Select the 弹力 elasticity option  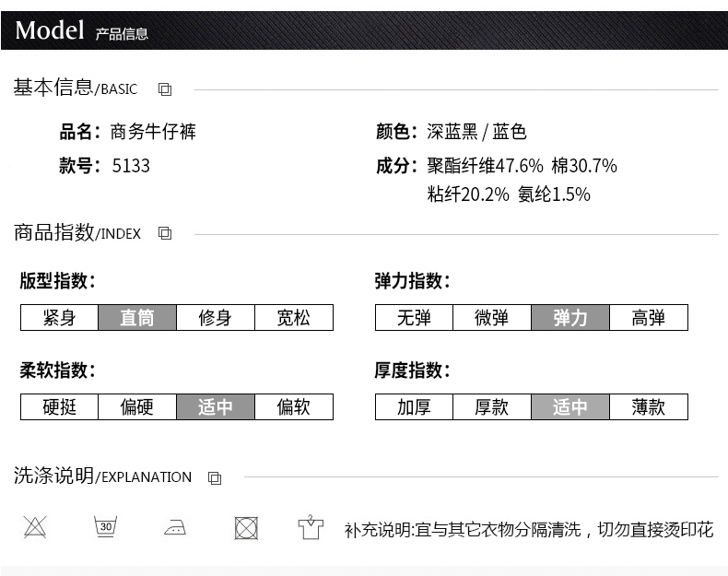[x=570, y=318]
